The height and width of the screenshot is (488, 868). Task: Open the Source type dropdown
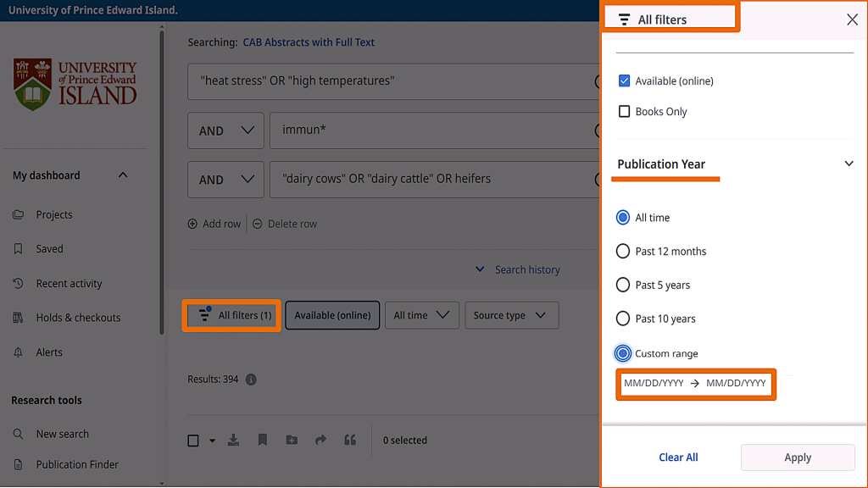[x=511, y=315]
